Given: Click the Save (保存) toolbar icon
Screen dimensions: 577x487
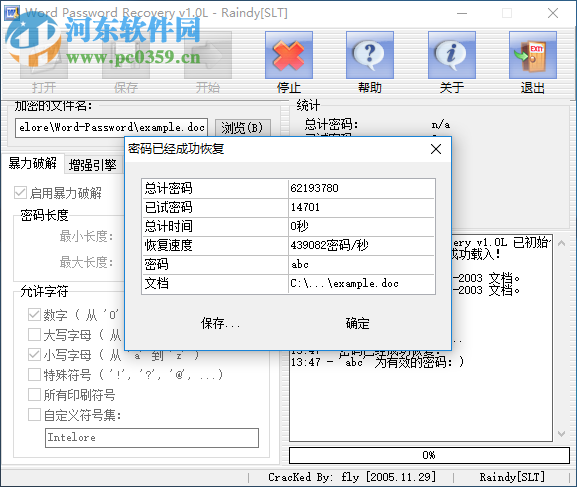Looking at the screenshot, I should [126, 55].
